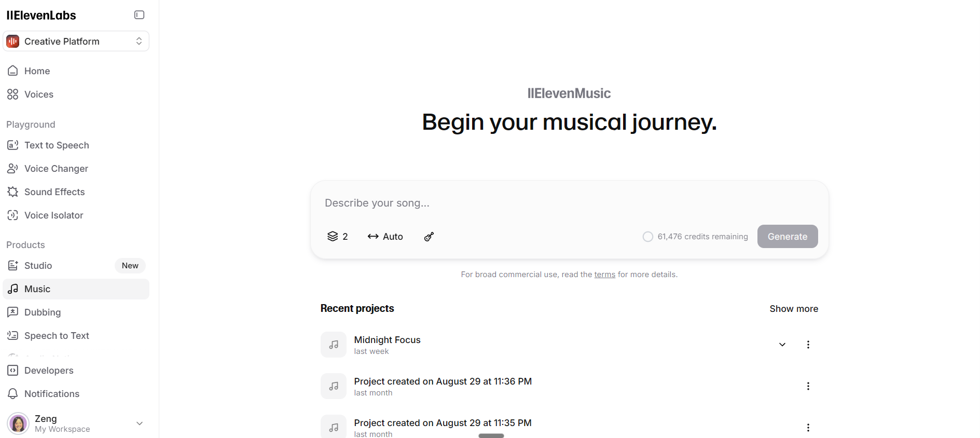Open project created August 29 11:36 PM

(443, 381)
